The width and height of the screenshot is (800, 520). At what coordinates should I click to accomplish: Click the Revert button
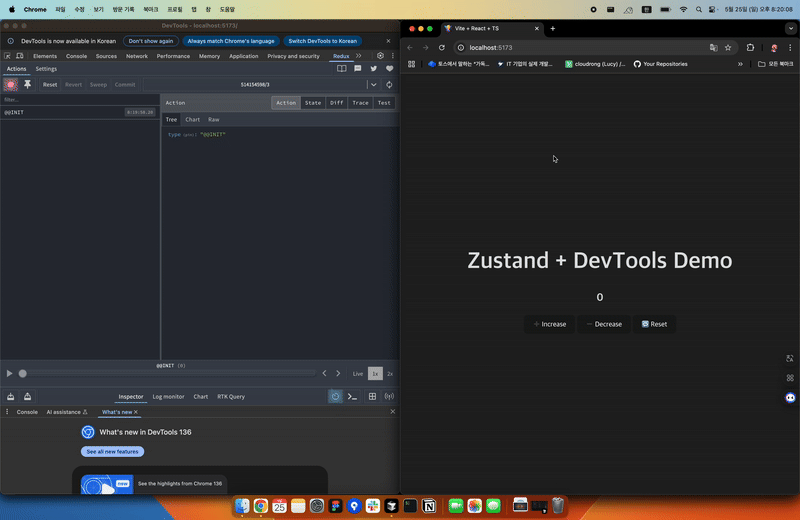click(73, 85)
